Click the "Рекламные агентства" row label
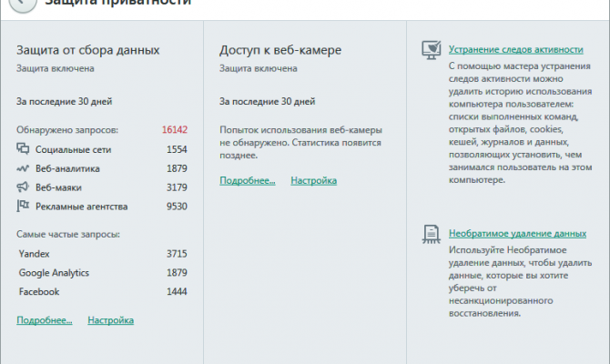 click(x=82, y=207)
